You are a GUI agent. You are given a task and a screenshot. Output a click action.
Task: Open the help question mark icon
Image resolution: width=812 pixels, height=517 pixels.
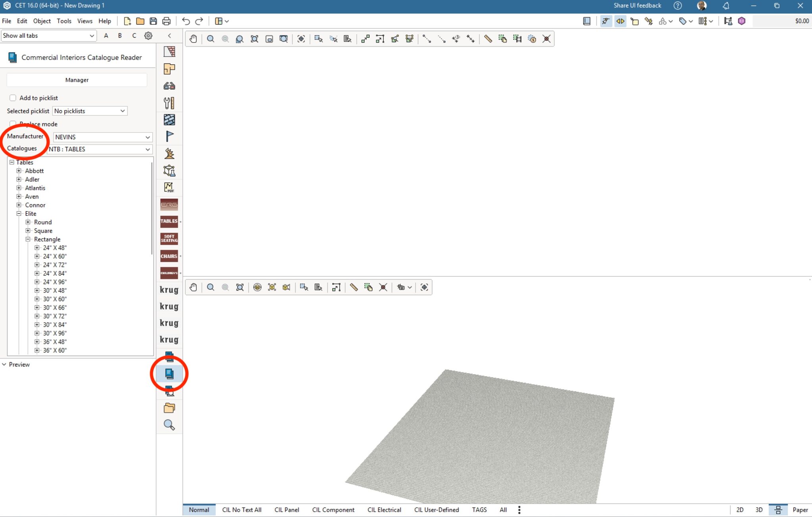click(678, 6)
